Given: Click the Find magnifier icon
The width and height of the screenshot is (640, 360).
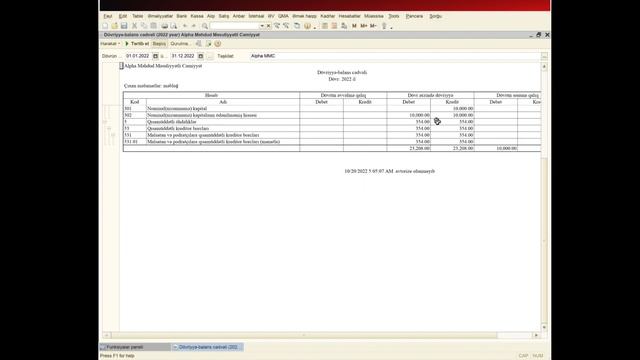Looking at the screenshot, I should point(205,26).
